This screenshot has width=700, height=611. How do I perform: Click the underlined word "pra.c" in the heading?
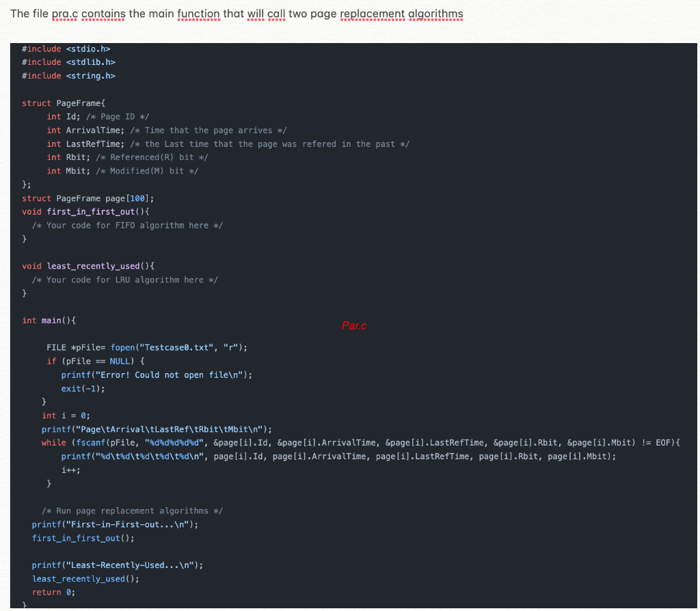click(x=64, y=14)
